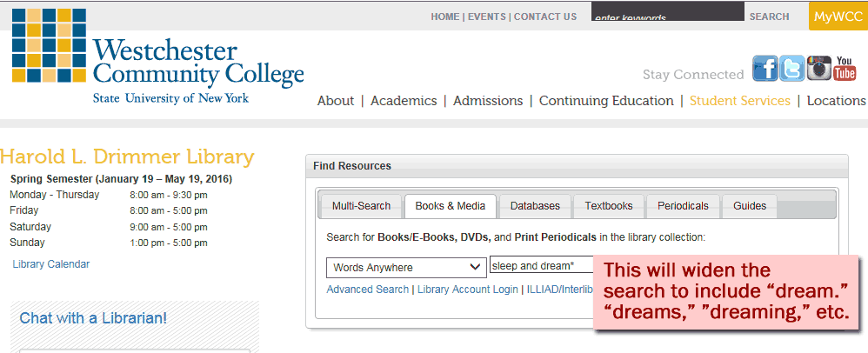Viewport: 868px width, 353px height.
Task: Click the SEARCH button in header
Action: point(769,17)
